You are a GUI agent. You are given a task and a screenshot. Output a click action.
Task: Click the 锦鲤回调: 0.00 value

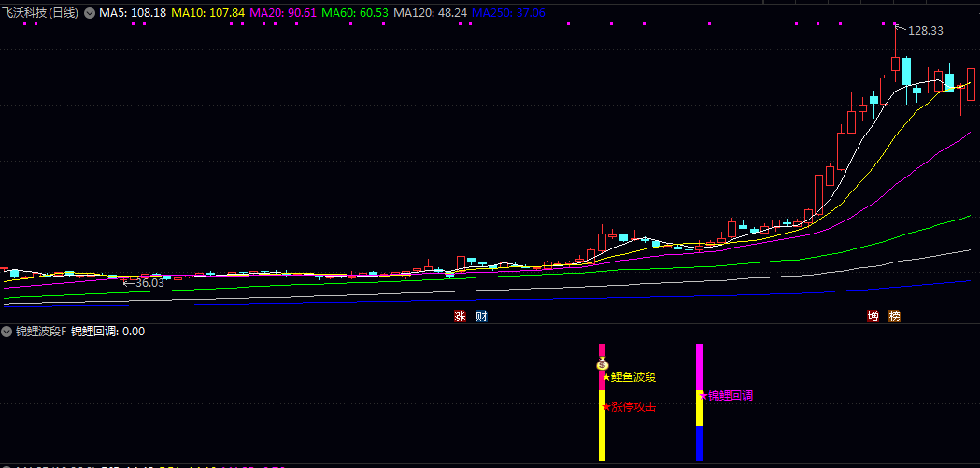click(x=108, y=332)
